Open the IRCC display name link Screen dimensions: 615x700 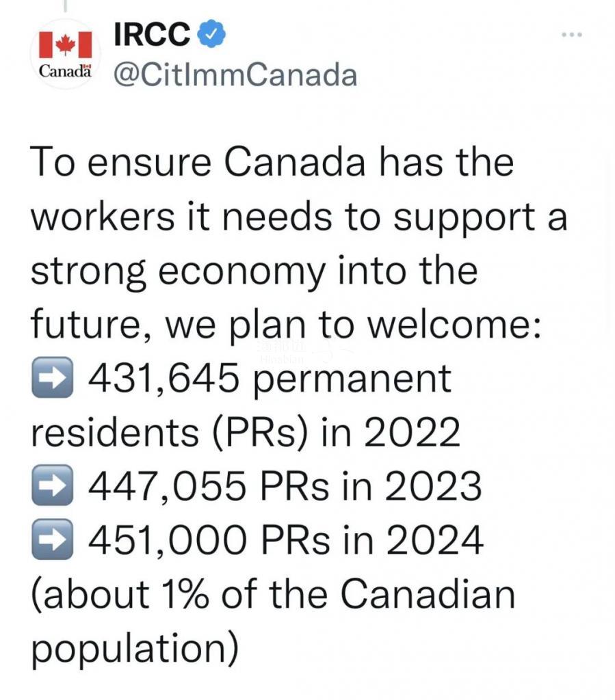pyautogui.click(x=152, y=34)
